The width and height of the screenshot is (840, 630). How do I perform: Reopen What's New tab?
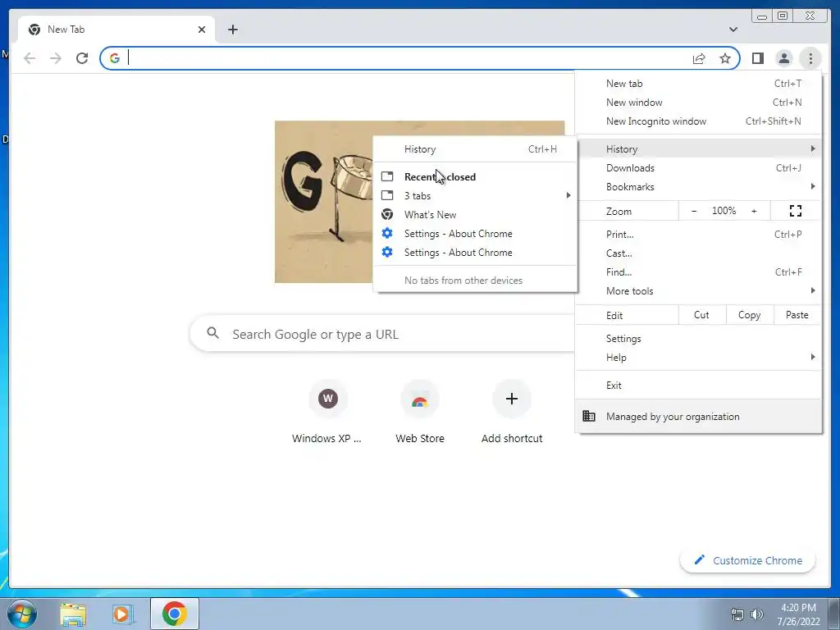click(x=475, y=214)
